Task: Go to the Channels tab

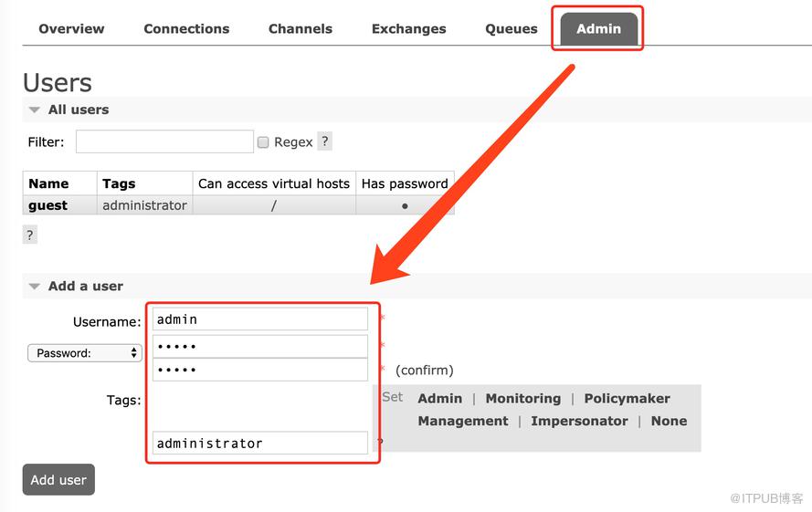Action: click(301, 29)
